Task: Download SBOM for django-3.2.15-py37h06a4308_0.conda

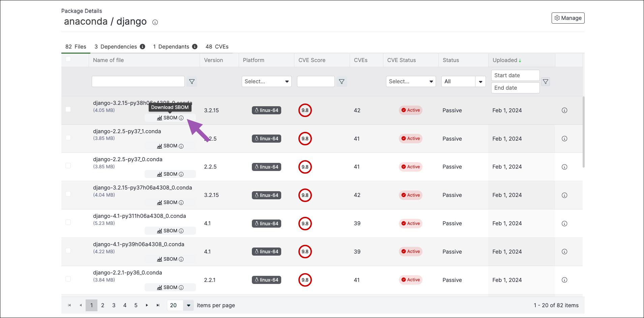Action: coord(170,202)
